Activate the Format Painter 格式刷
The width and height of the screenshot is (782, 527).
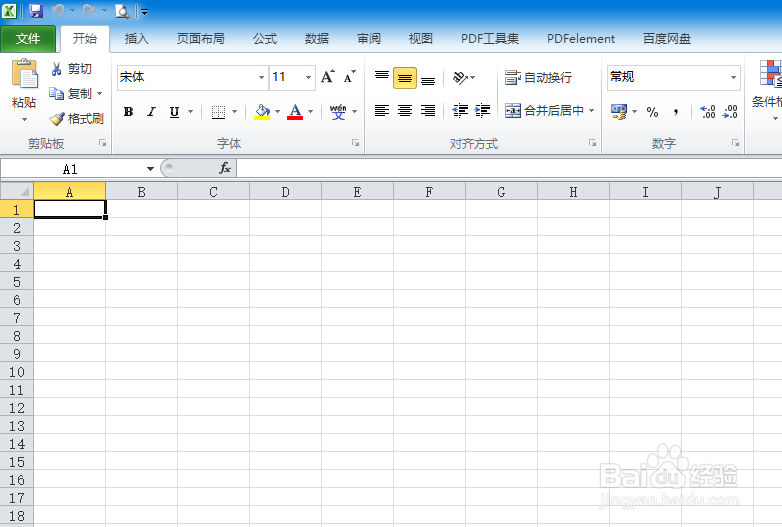pyautogui.click(x=76, y=118)
